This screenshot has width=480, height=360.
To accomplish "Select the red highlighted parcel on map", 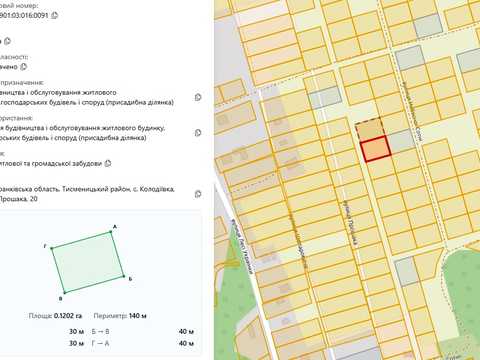I will click(376, 149).
